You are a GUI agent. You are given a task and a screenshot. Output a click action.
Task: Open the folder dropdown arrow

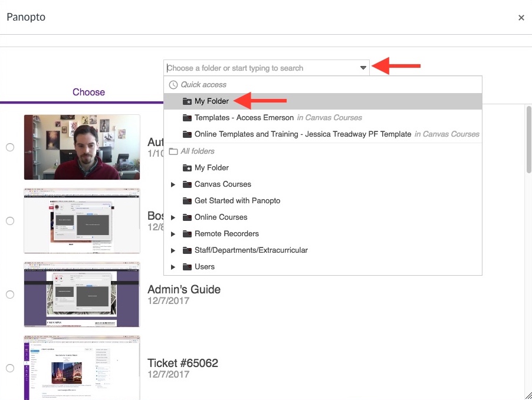click(x=363, y=68)
